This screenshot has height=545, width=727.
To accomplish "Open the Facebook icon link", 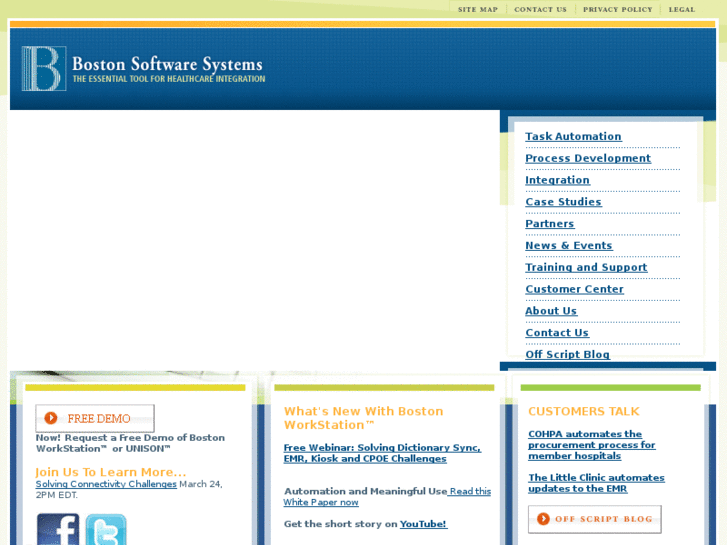I will (58, 529).
